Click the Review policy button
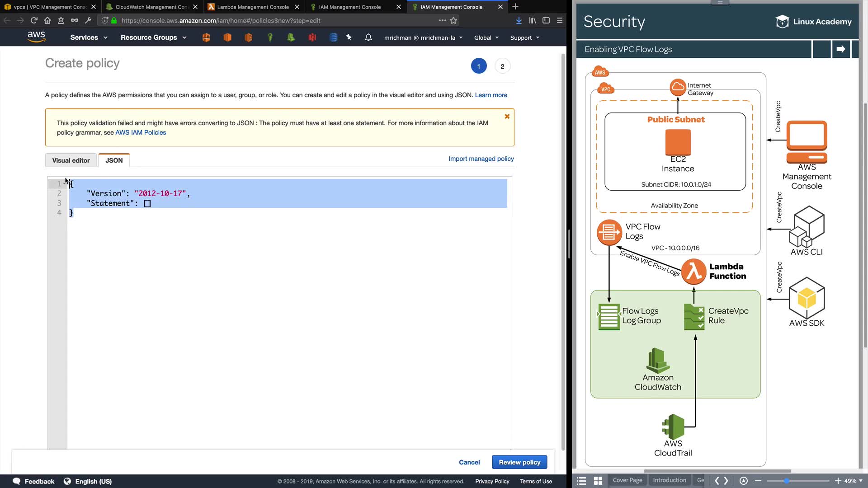This screenshot has height=488, width=868. coord(519,462)
